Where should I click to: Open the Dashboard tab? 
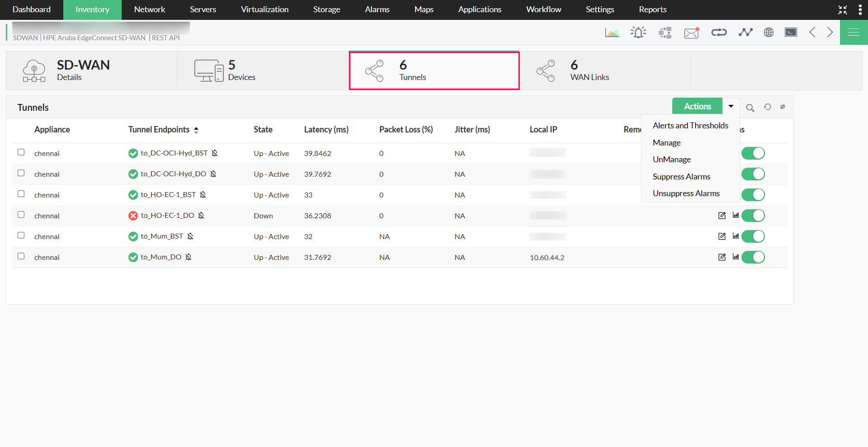[x=32, y=9]
